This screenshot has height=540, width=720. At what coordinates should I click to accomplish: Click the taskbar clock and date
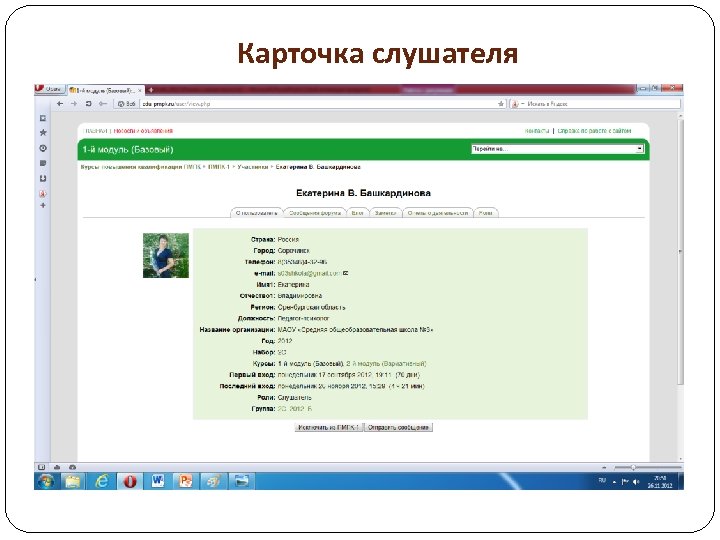660,482
